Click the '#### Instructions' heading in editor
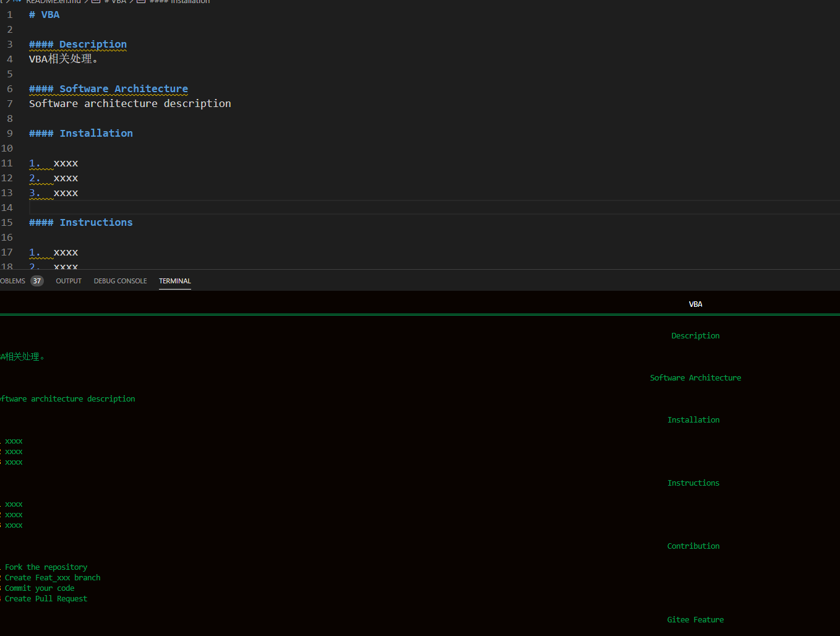The height and width of the screenshot is (636, 840). 81,223
